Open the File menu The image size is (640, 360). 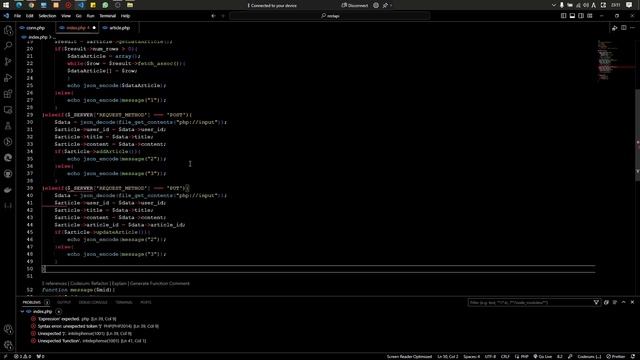(17, 16)
